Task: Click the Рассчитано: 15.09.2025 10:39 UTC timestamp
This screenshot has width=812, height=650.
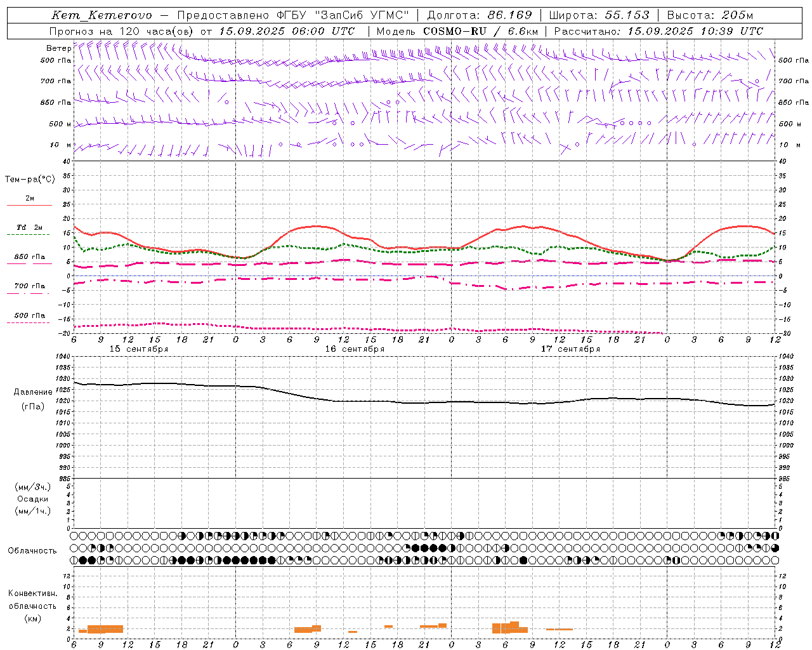Action: [659, 31]
